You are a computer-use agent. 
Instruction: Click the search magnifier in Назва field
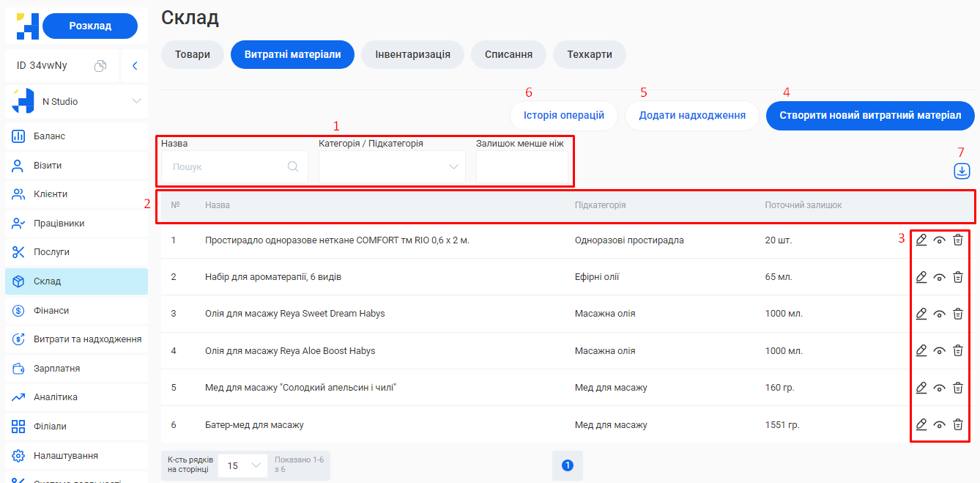click(293, 166)
